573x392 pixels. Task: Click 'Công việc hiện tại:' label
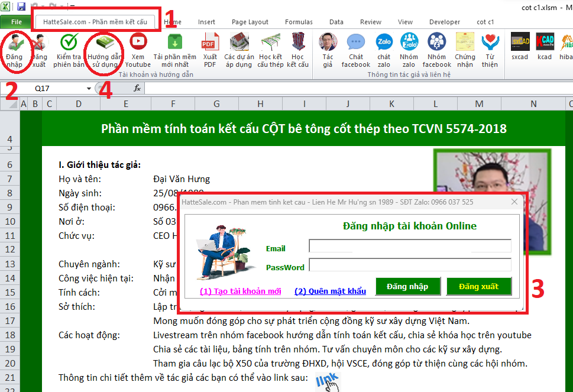[x=96, y=278]
